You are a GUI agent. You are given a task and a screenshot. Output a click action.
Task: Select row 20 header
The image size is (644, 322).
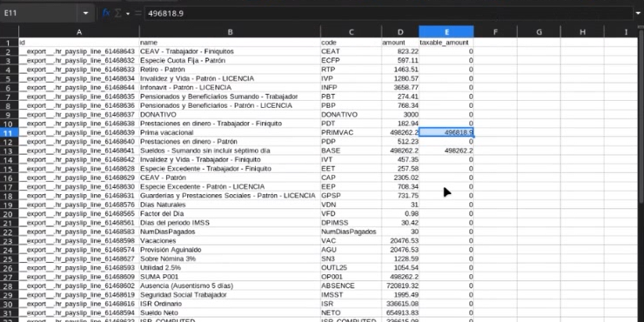[9, 213]
